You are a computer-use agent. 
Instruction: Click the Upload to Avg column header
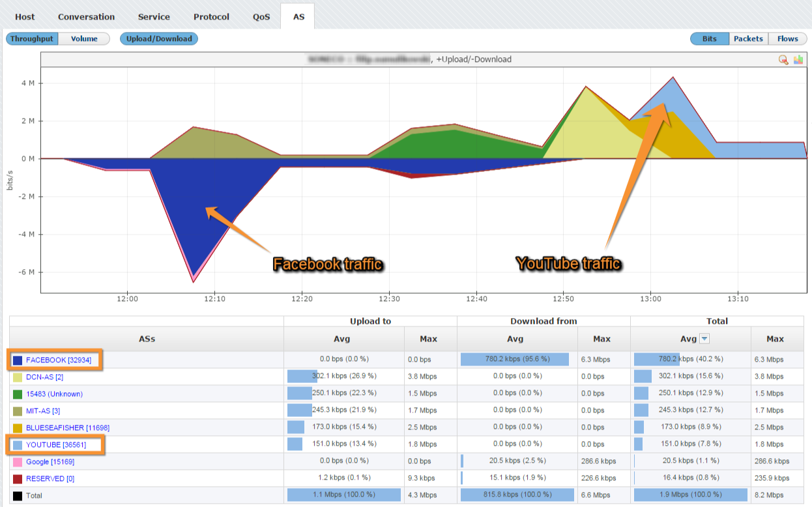tap(343, 339)
